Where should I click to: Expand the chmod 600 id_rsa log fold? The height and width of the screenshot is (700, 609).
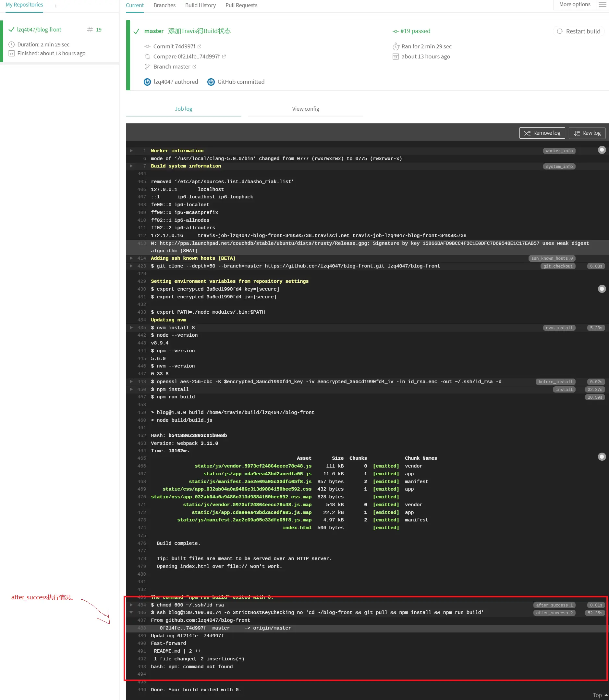(131, 605)
